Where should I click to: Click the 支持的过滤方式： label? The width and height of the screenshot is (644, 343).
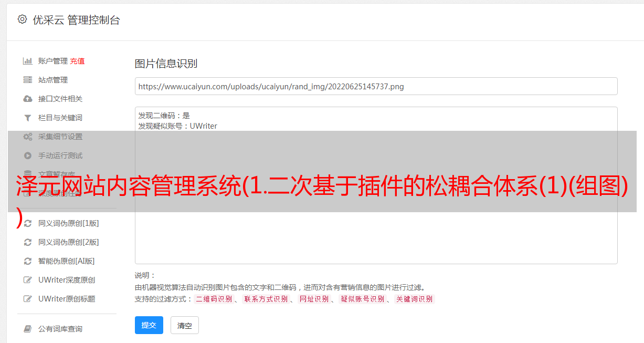(x=164, y=299)
